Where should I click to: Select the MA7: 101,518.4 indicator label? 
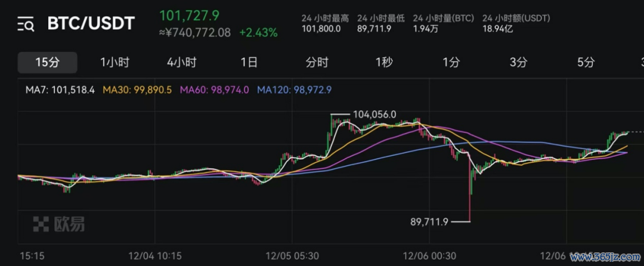point(60,89)
